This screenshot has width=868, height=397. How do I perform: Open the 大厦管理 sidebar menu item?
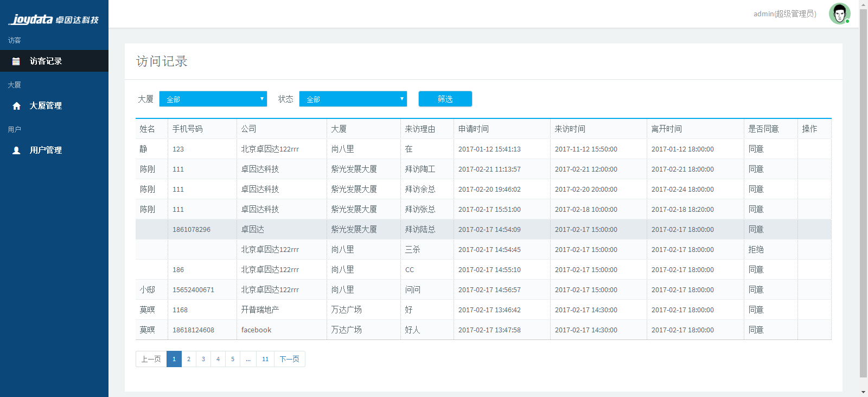point(54,105)
